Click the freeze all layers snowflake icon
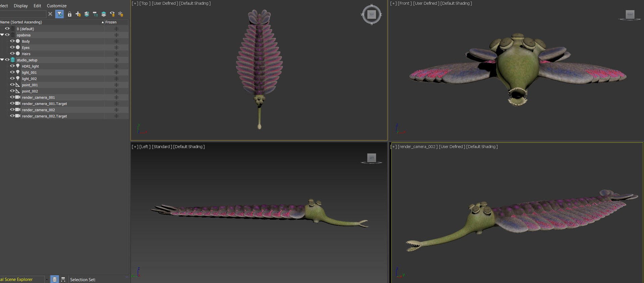644x283 pixels. tap(121, 14)
